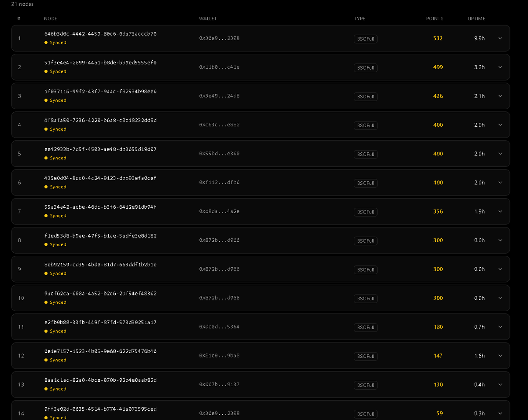Click wallet address 0xdc0d...5364
The height and width of the screenshot is (420, 528).
pyautogui.click(x=219, y=327)
